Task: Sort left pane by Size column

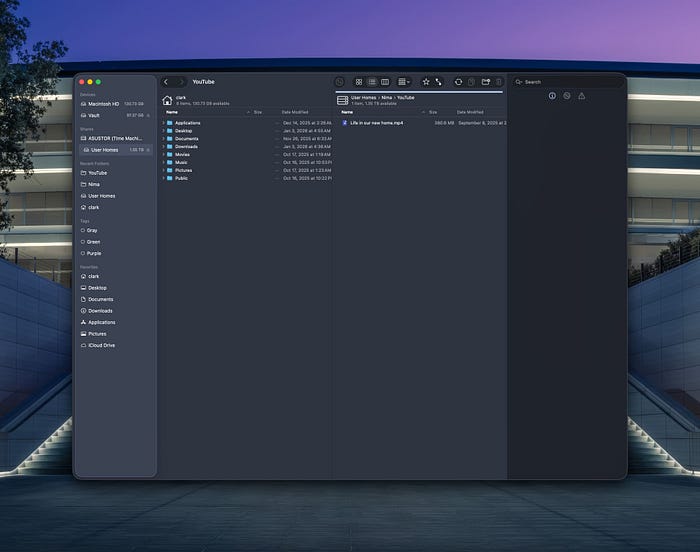Action: [258, 112]
